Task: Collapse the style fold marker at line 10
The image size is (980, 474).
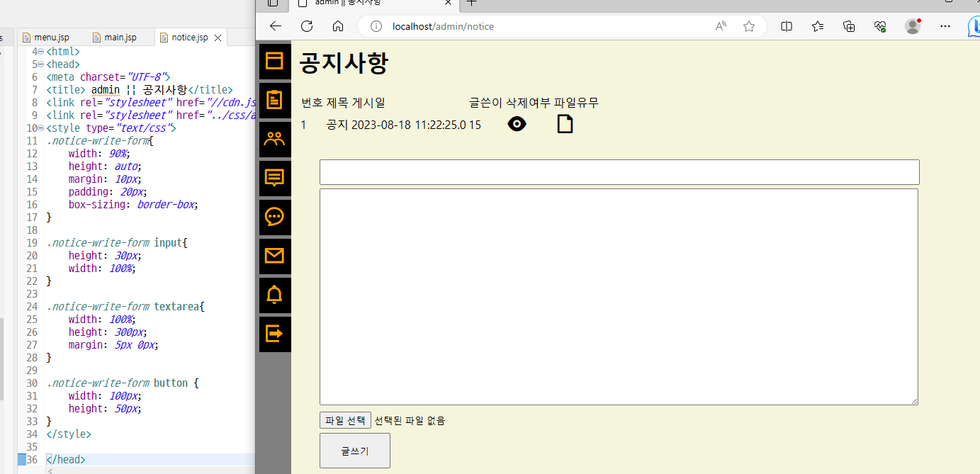Action: pos(40,128)
